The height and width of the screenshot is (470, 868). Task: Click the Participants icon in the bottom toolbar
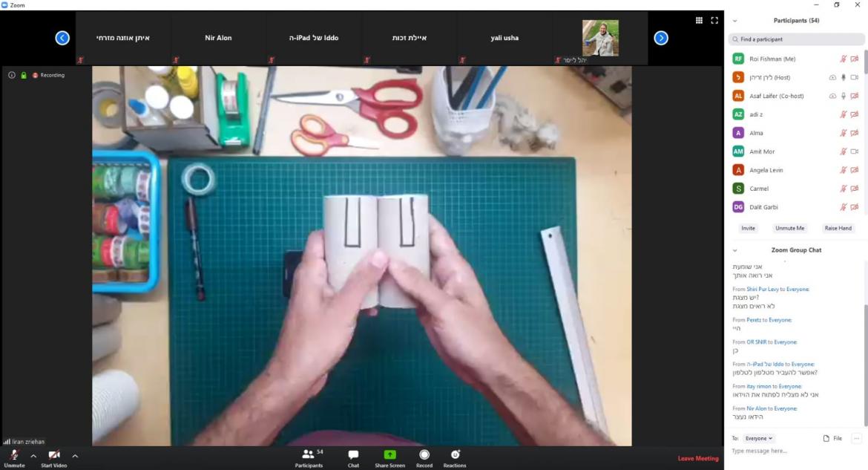309,455
